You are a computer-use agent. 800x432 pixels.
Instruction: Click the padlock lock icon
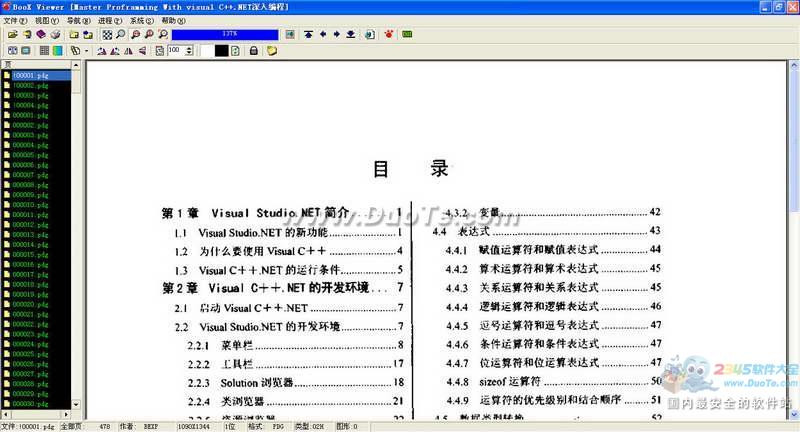click(x=254, y=50)
